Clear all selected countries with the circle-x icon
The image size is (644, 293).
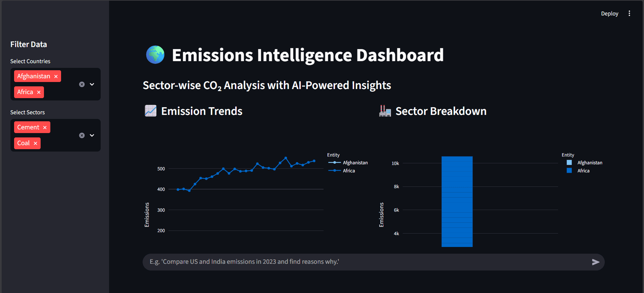82,84
